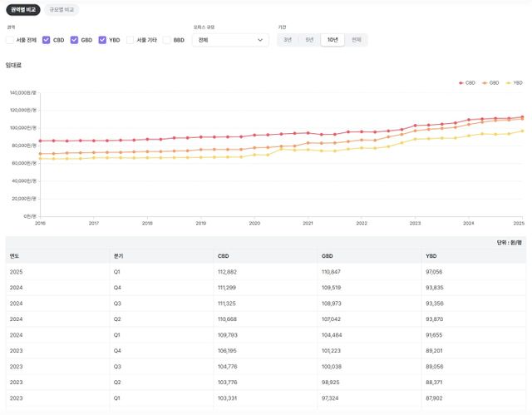Check the BBD region checkbox
The image size is (532, 415).
[x=167, y=40]
